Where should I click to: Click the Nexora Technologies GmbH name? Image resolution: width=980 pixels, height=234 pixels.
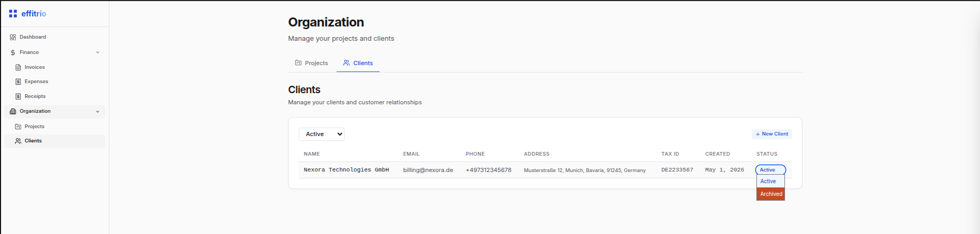(346, 170)
